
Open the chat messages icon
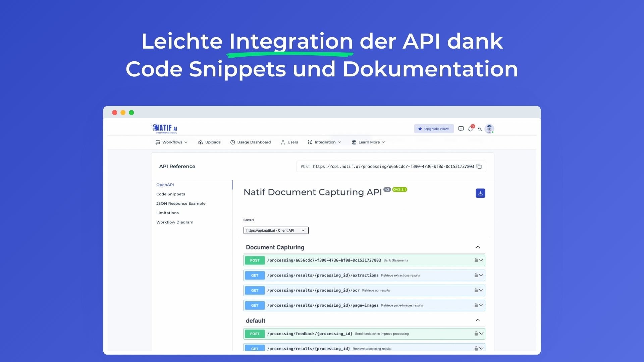[461, 129]
